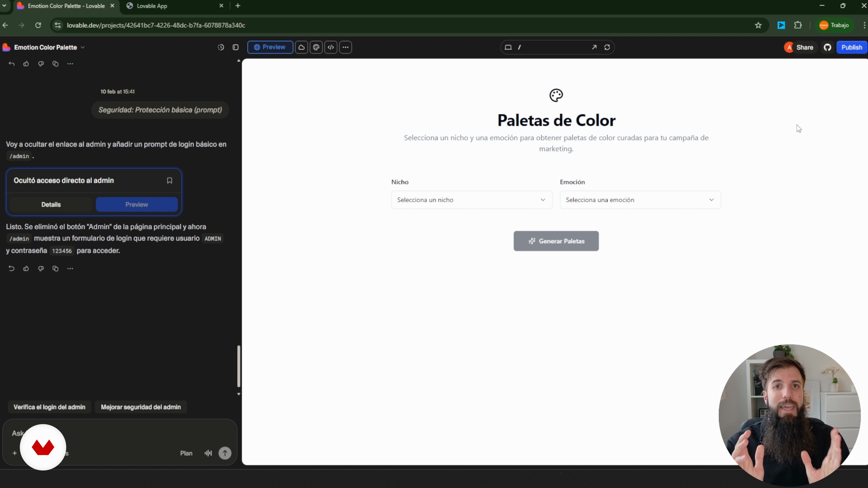
Task: Thumbs up the 'Listo' reply
Action: (x=26, y=268)
